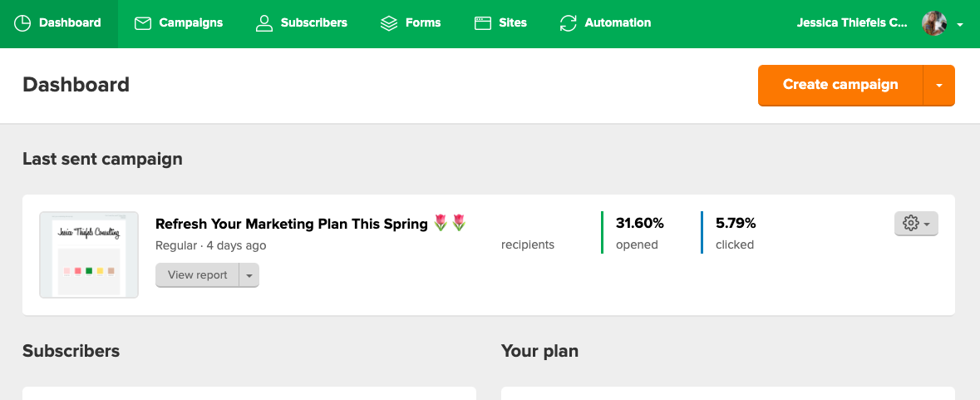
Task: Open the account menu arrow beside avatar
Action: click(x=961, y=25)
